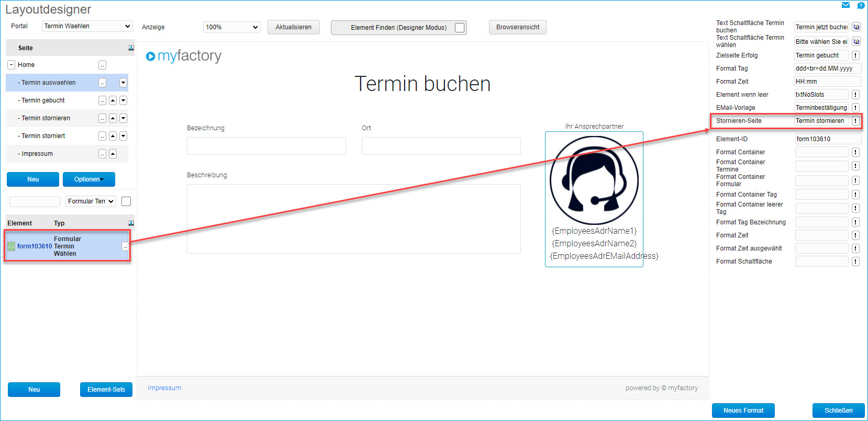Open translation icon for Text Schaltfläche Termin wählen
868x421 pixels.
[856, 41]
